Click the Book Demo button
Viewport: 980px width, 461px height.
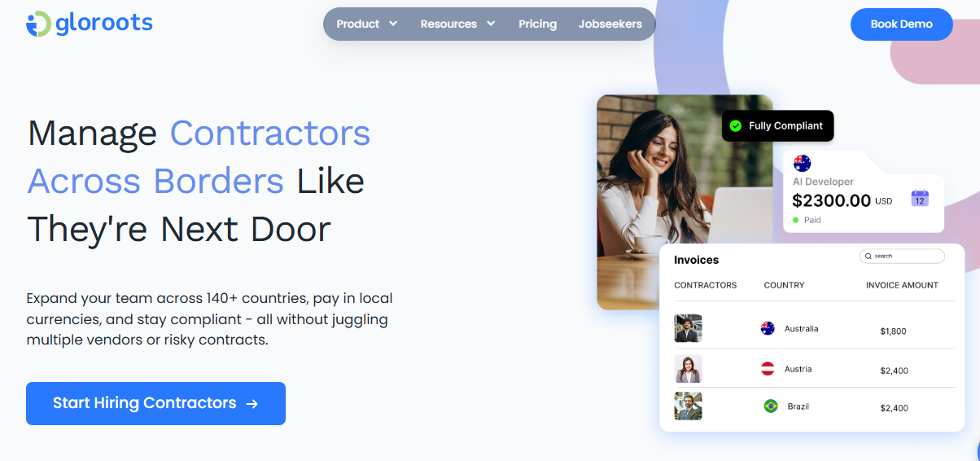click(x=901, y=24)
